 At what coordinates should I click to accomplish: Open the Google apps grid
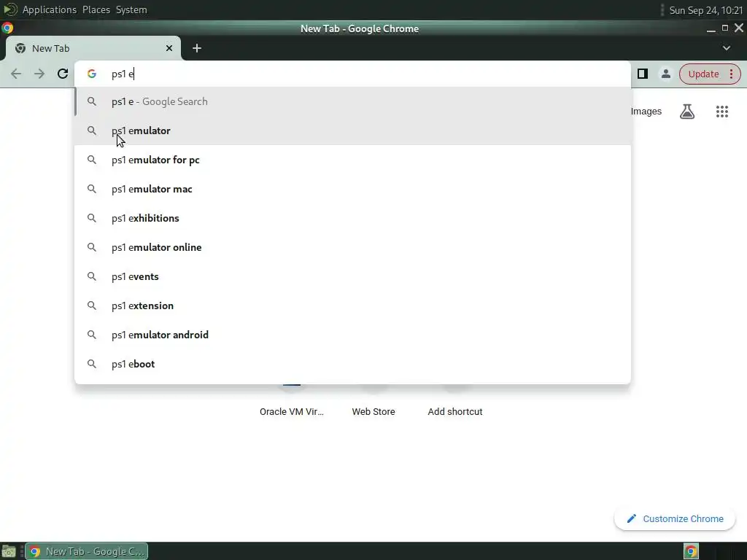point(722,112)
